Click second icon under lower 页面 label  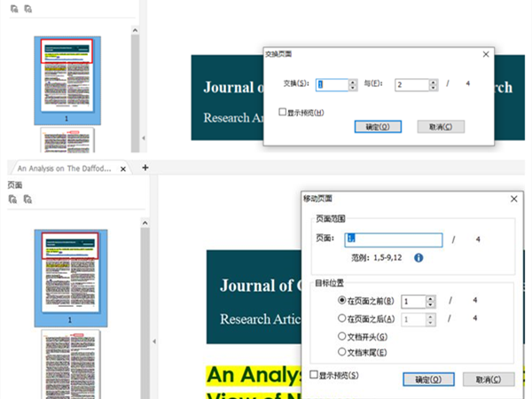click(x=27, y=199)
